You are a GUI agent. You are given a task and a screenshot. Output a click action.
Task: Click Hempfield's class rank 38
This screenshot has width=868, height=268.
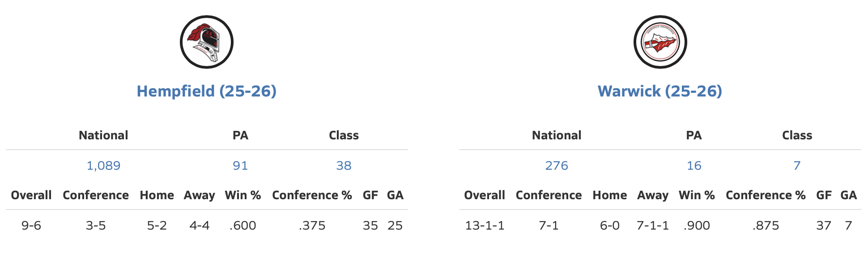(344, 166)
